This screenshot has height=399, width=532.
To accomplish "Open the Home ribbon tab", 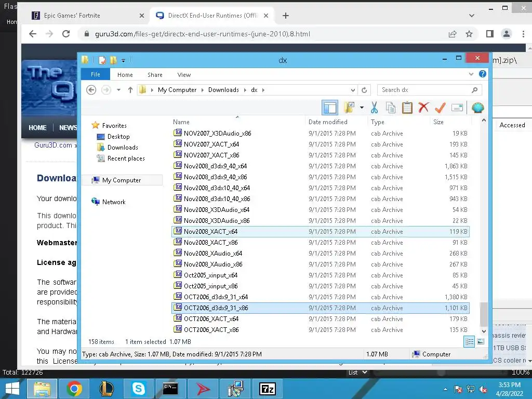I will pyautogui.click(x=125, y=75).
